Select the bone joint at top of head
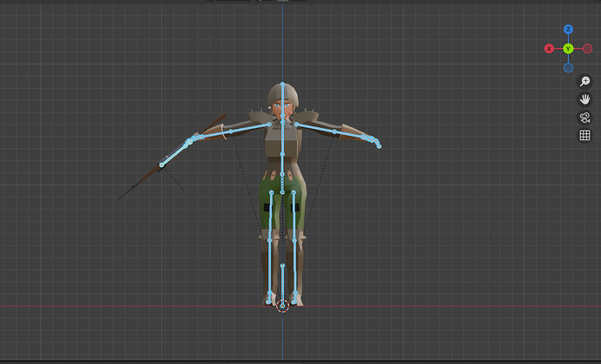 pyautogui.click(x=282, y=84)
